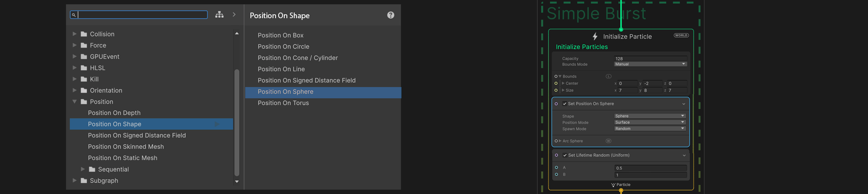Screen dimensions: 868x194
Task: Uncheck Set Lifetime Random (Uniform) block
Action: (565, 155)
